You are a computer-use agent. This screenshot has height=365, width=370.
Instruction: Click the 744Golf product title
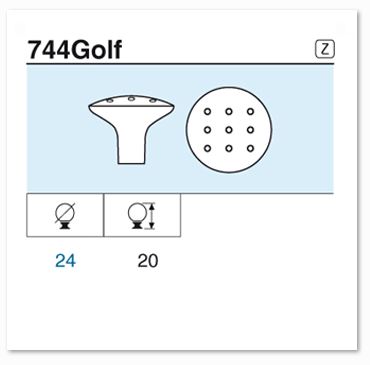[75, 50]
